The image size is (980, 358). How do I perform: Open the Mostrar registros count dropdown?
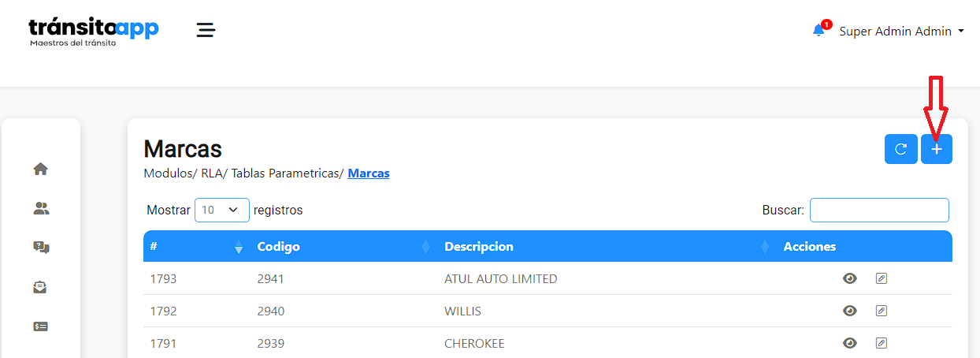click(221, 210)
